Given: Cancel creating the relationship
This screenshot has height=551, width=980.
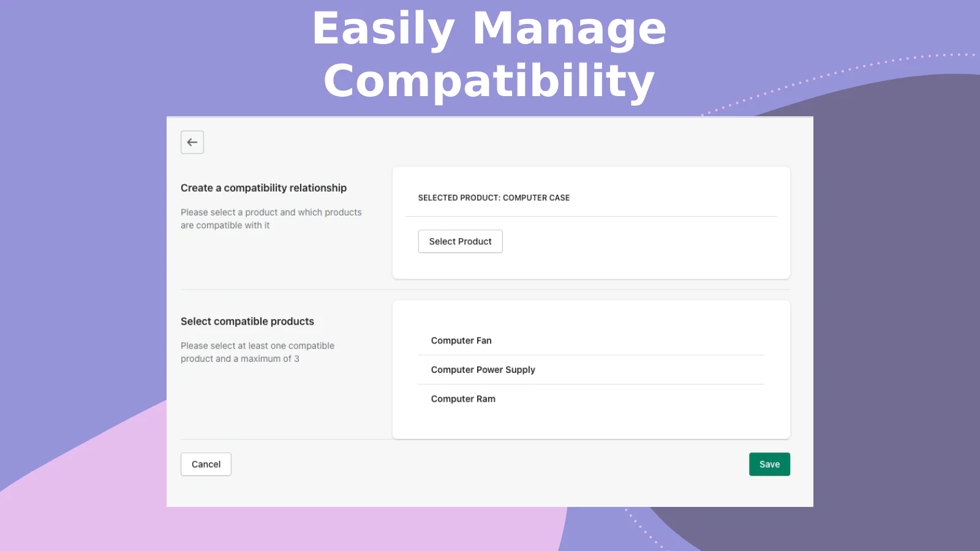Looking at the screenshot, I should tap(206, 464).
